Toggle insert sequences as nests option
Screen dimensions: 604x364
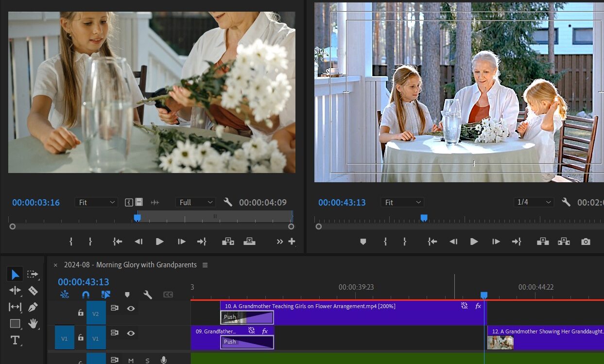click(65, 295)
